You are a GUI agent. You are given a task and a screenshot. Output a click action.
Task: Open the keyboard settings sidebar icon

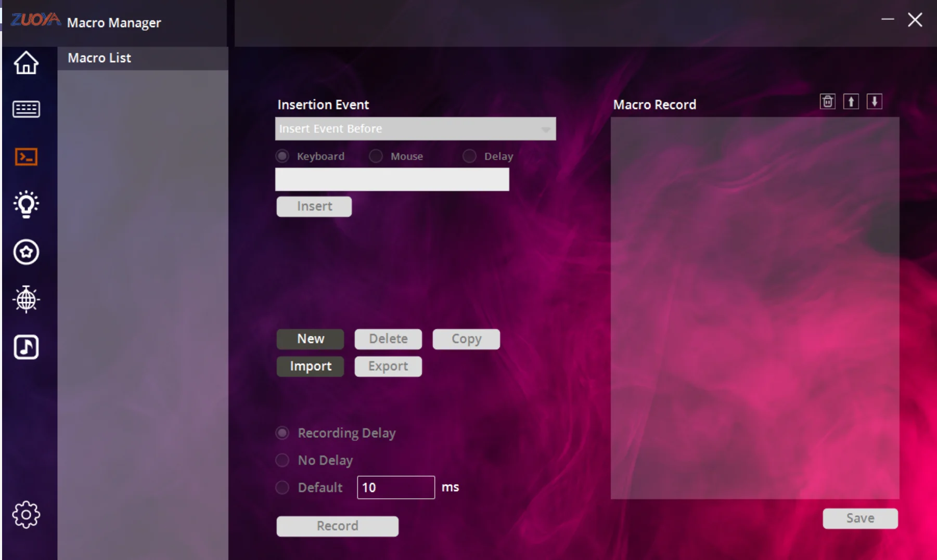[x=26, y=109]
